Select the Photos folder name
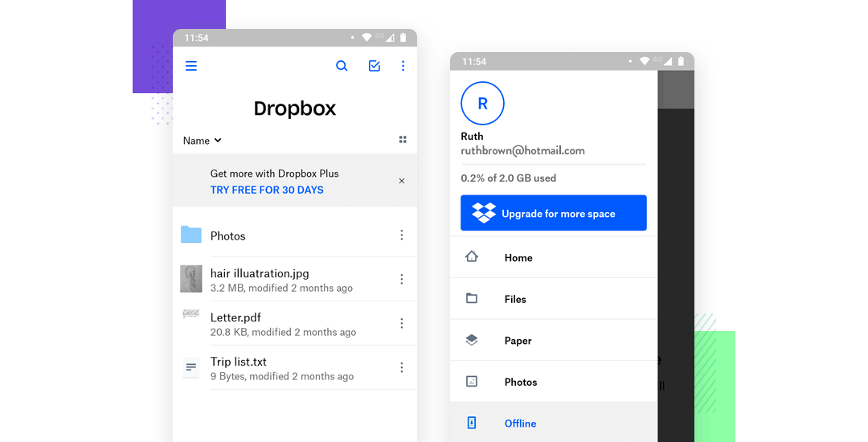The height and width of the screenshot is (442, 868). click(228, 236)
